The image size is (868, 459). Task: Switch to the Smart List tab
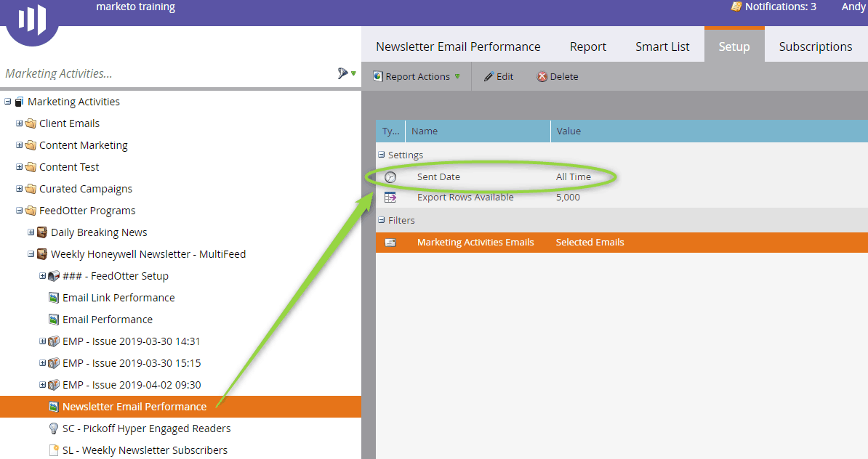click(x=662, y=46)
